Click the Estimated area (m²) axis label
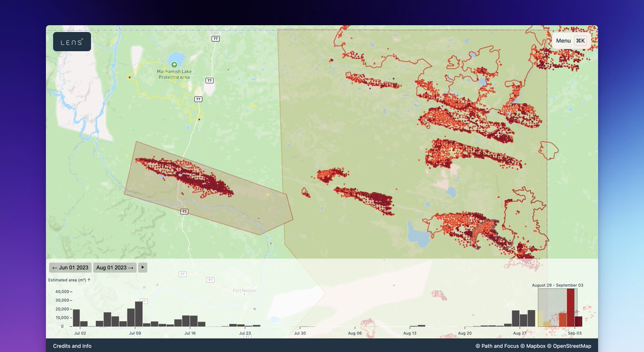Viewport: 644px width, 352px height. pyautogui.click(x=70, y=280)
